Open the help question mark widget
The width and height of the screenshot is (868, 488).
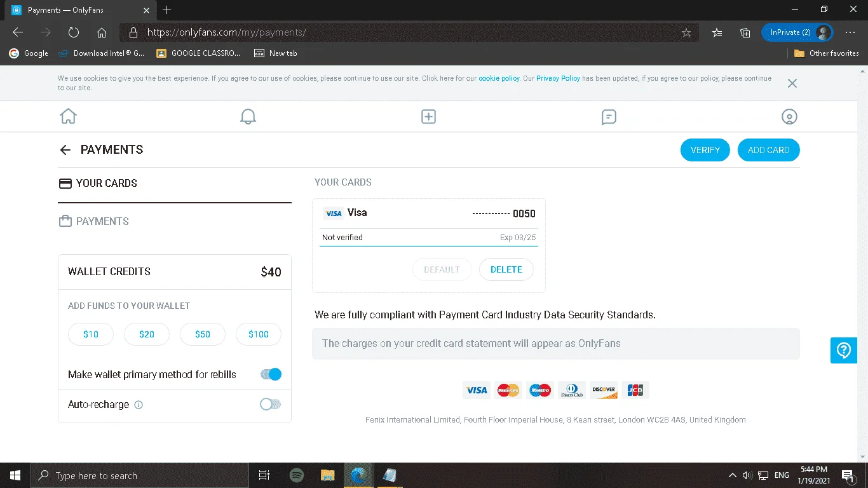844,350
